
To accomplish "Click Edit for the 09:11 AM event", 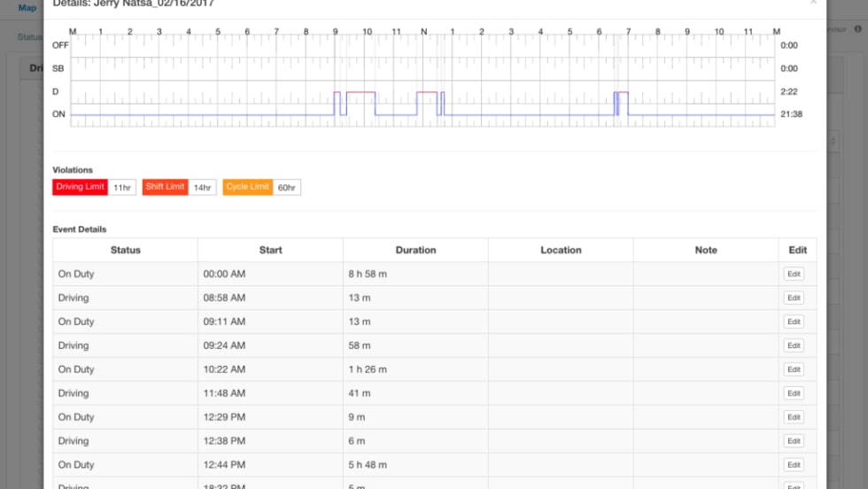I will coord(794,322).
